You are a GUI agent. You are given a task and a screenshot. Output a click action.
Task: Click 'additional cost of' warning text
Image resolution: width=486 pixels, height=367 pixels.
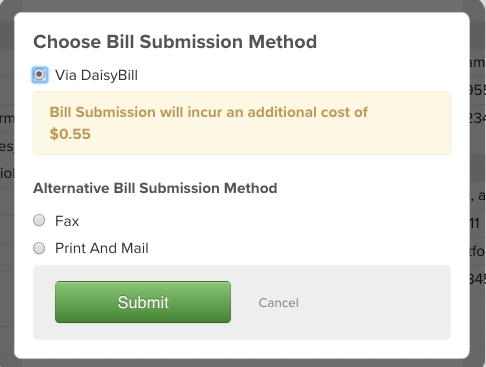click(x=307, y=112)
